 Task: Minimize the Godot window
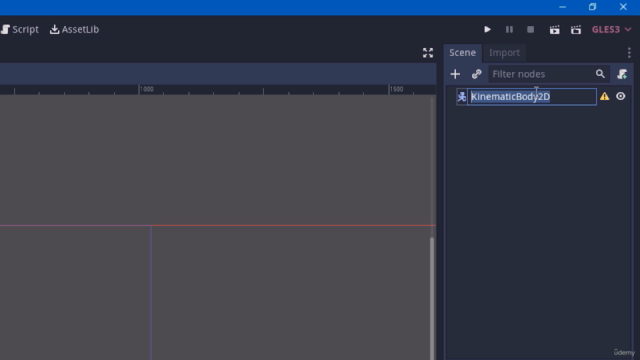[562, 7]
